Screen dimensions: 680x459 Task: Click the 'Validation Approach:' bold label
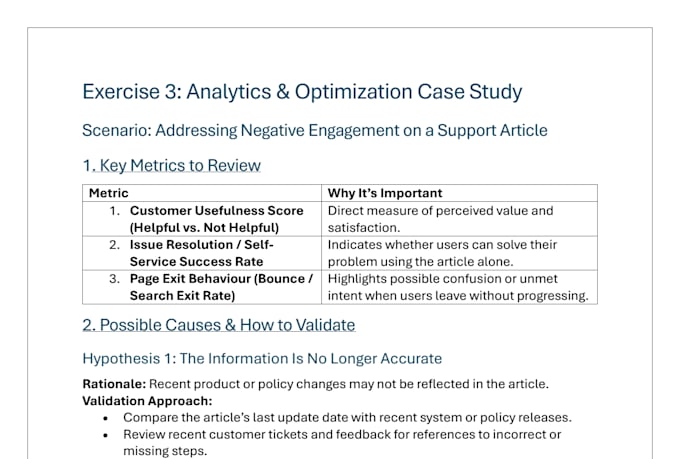point(147,401)
